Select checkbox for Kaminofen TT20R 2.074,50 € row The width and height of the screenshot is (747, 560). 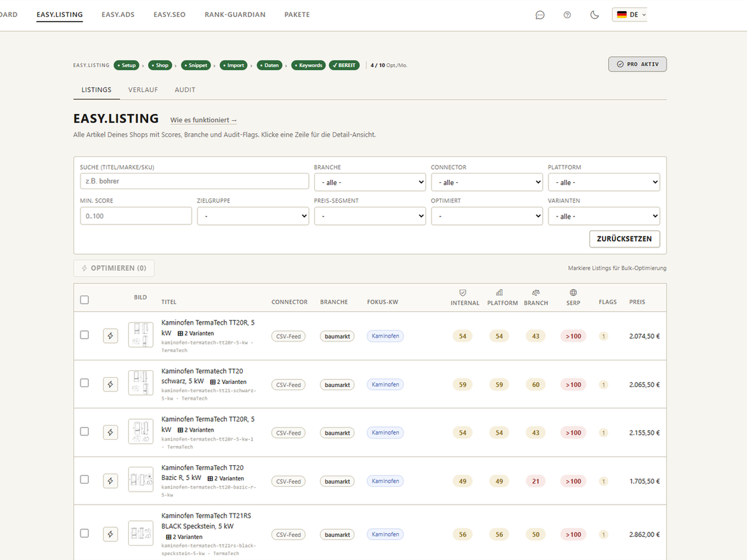(85, 335)
